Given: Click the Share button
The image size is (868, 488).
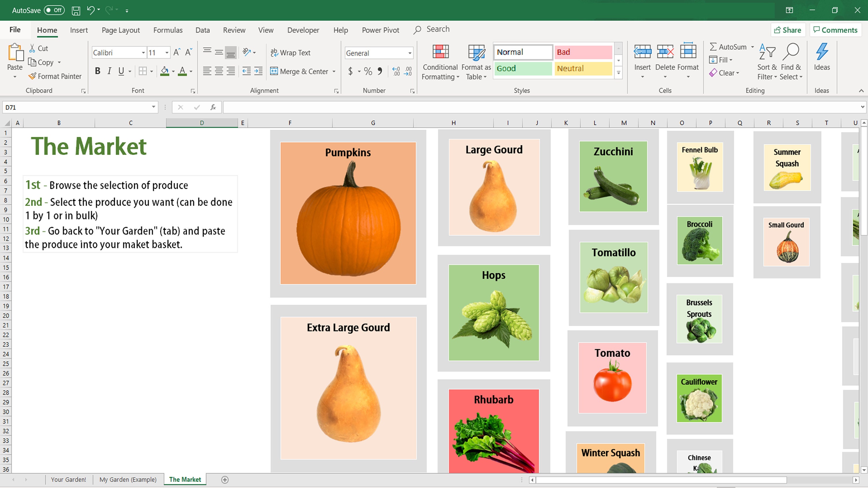Looking at the screenshot, I should [788, 30].
